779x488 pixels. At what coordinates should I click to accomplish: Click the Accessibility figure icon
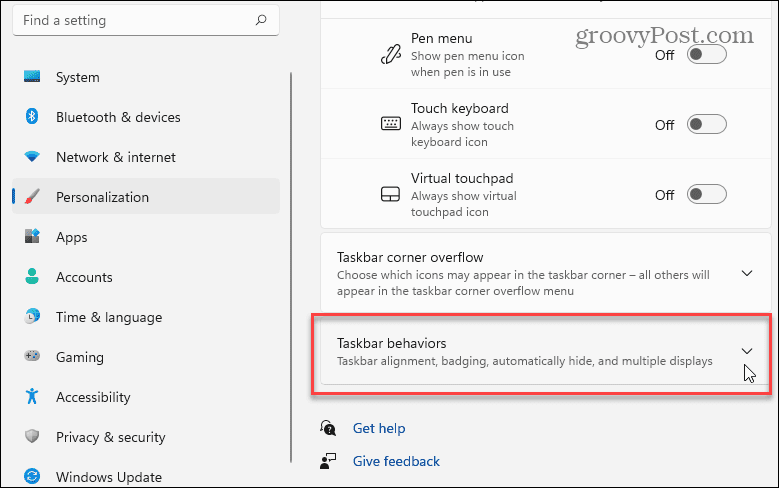[x=32, y=396]
